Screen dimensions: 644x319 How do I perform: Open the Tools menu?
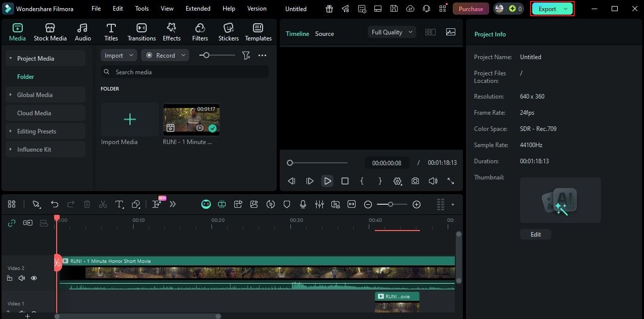pos(142,9)
